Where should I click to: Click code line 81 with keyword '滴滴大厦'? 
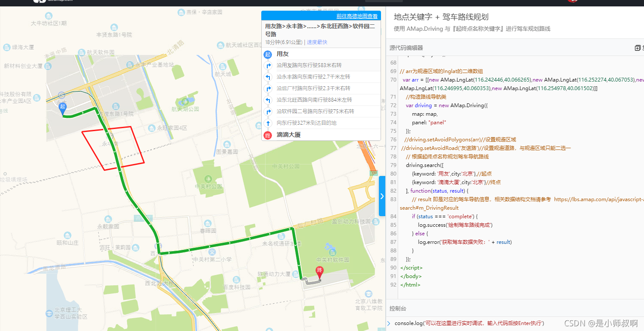pos(456,182)
